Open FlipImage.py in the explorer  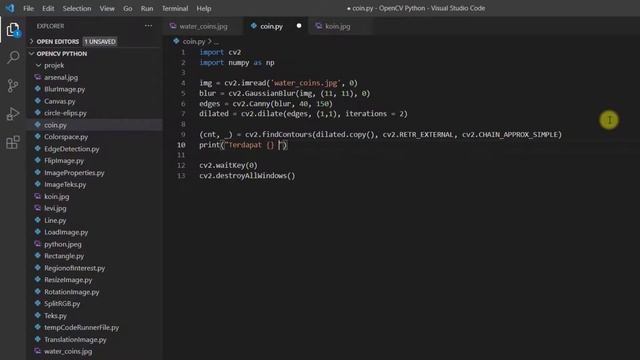(x=64, y=161)
